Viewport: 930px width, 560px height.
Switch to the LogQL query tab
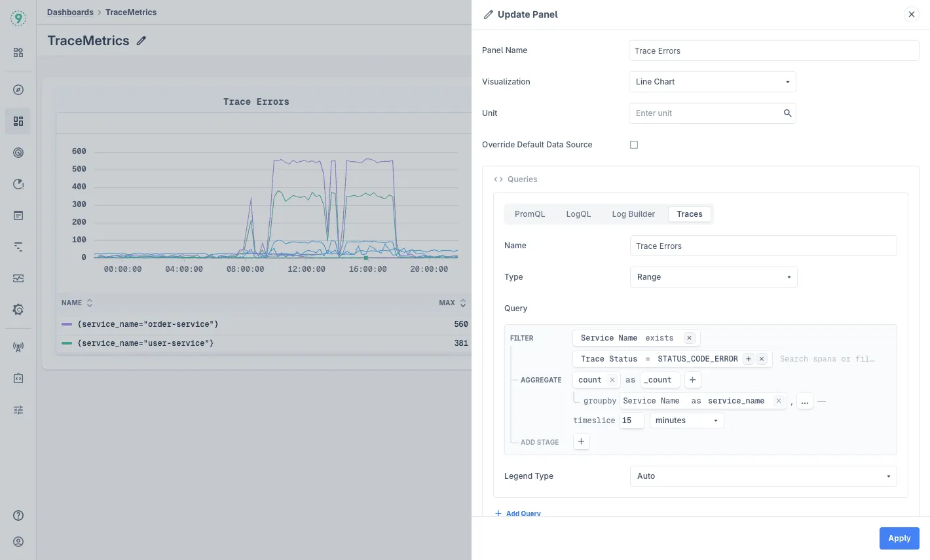(x=578, y=214)
